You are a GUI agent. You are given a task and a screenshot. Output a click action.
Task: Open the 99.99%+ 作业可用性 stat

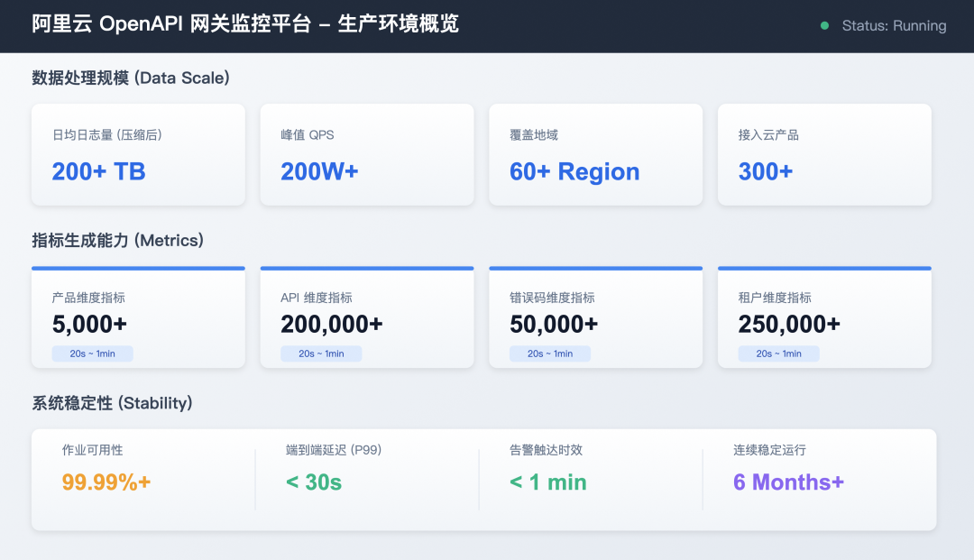pos(104,482)
